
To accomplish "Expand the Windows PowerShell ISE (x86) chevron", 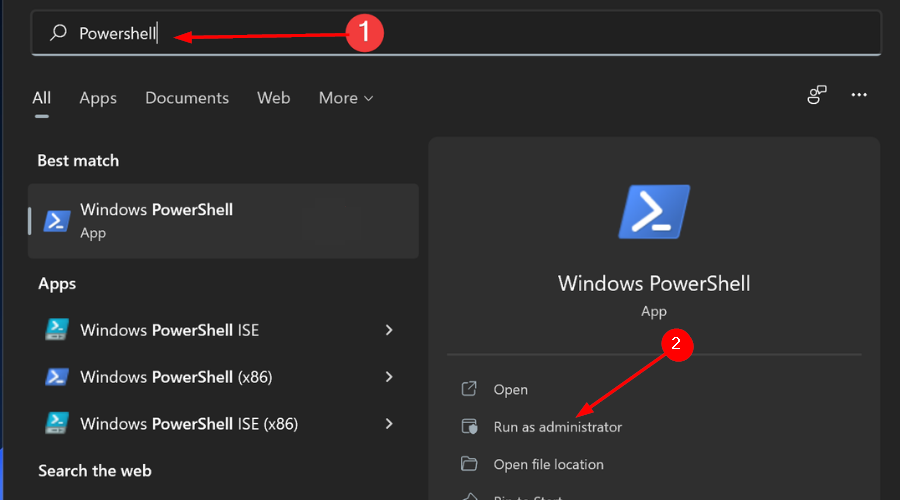I will [x=389, y=424].
